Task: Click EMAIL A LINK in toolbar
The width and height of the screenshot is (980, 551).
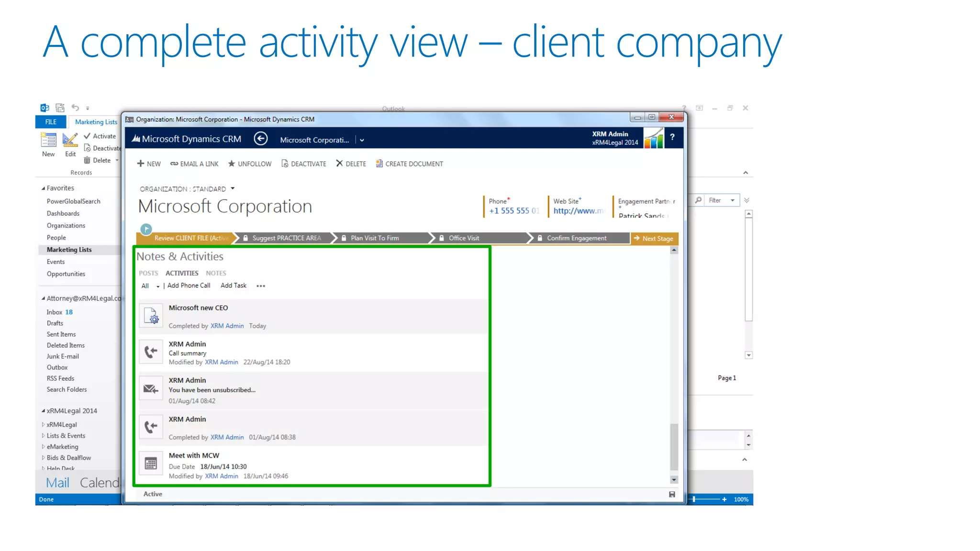Action: pyautogui.click(x=194, y=164)
